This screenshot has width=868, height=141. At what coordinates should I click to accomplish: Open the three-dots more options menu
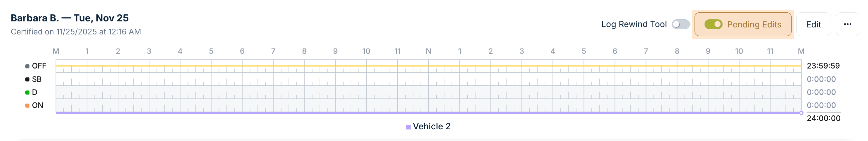pyautogui.click(x=847, y=24)
